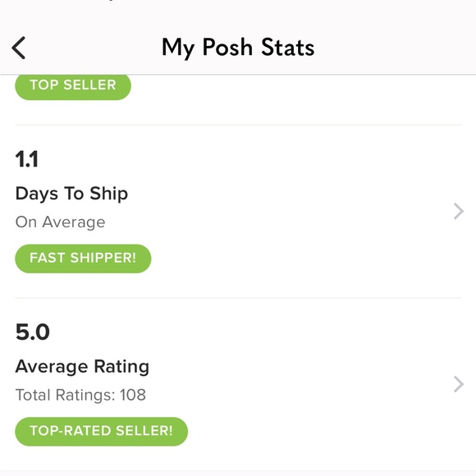Click the On Average subtitle
The height and width of the screenshot is (476, 476).
[x=61, y=222]
